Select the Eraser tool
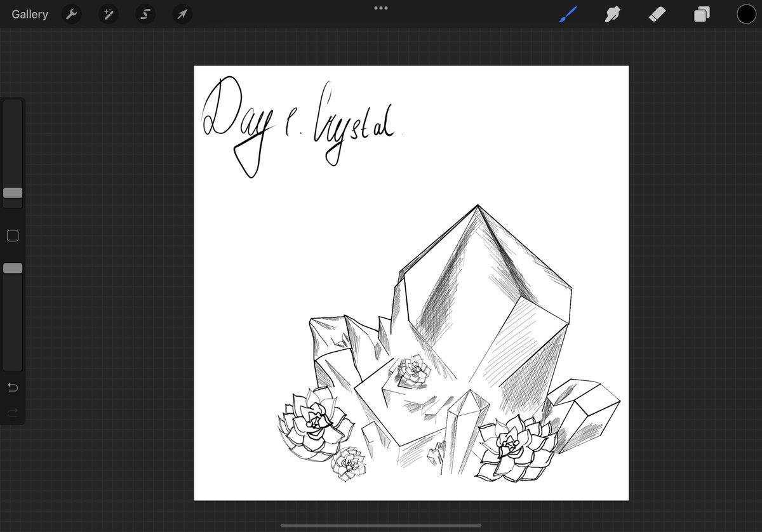This screenshot has height=532, width=762. pos(657,14)
